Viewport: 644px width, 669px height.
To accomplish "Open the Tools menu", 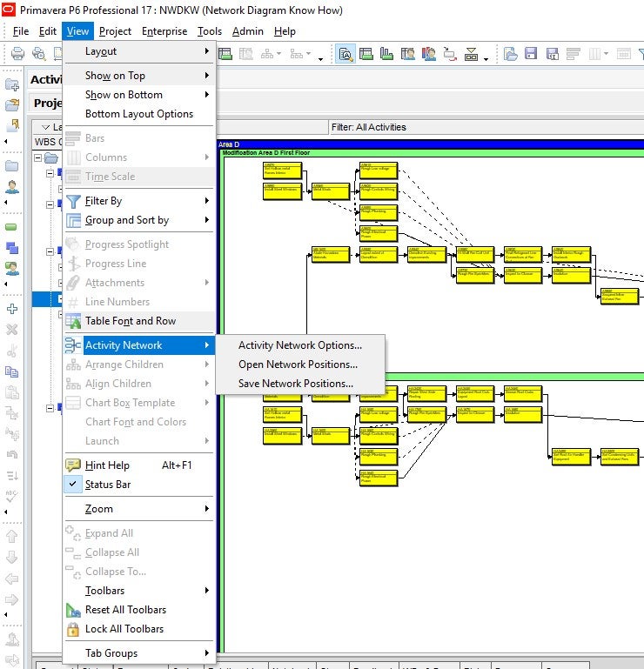I will pyautogui.click(x=210, y=31).
